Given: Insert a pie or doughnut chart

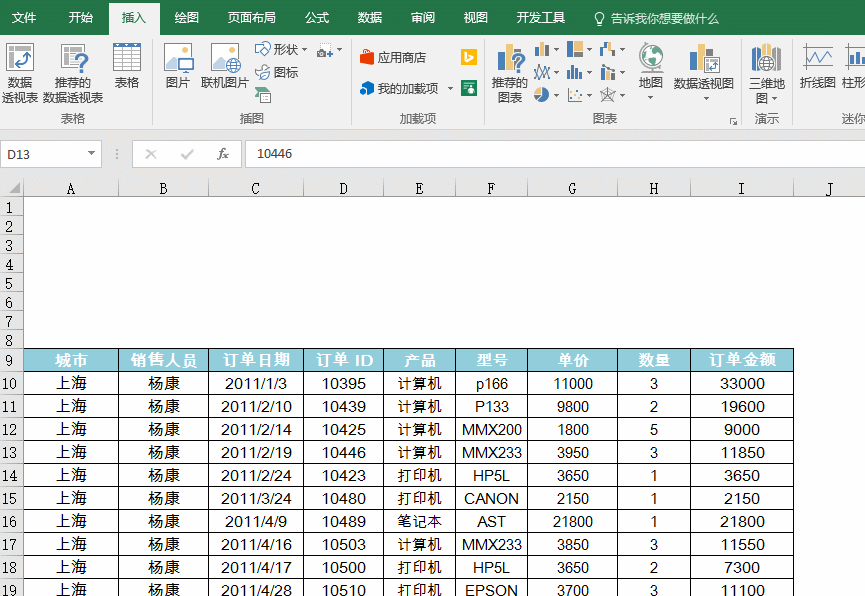Looking at the screenshot, I should point(541,95).
